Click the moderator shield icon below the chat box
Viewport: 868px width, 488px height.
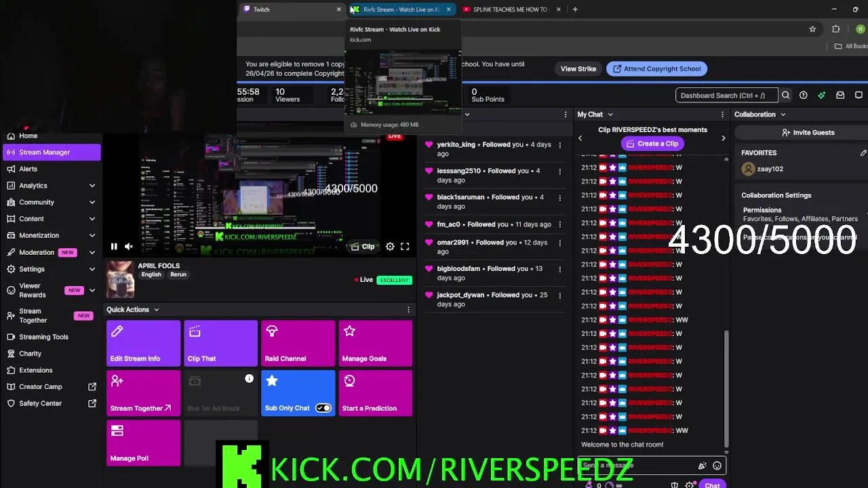675,485
